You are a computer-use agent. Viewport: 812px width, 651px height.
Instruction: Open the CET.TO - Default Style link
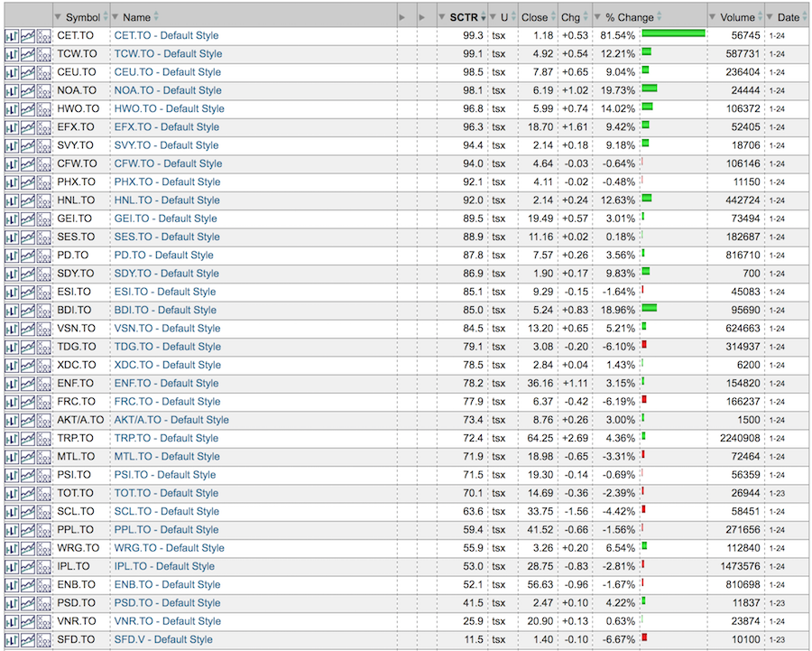(166, 36)
